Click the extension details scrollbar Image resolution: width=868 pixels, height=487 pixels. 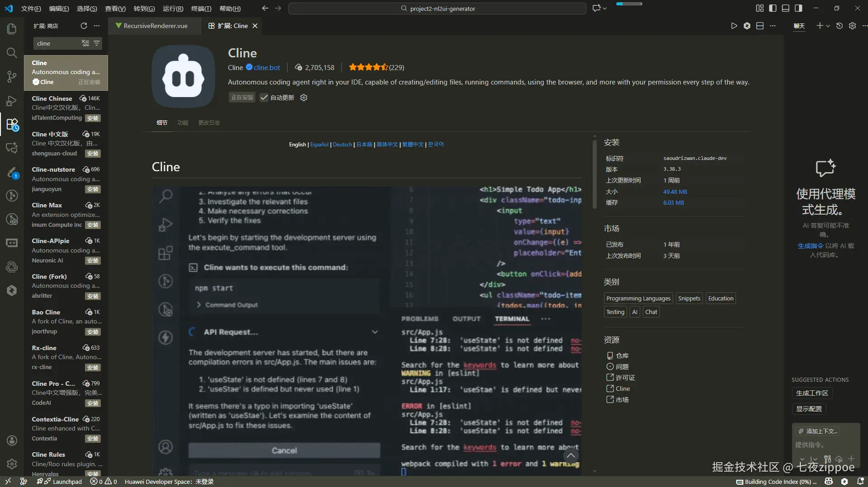click(594, 174)
